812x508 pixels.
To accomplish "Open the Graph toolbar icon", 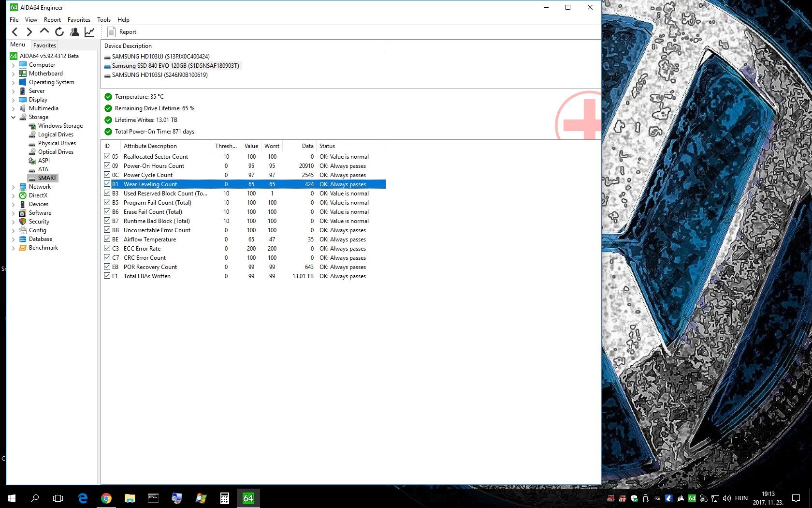I will 89,32.
